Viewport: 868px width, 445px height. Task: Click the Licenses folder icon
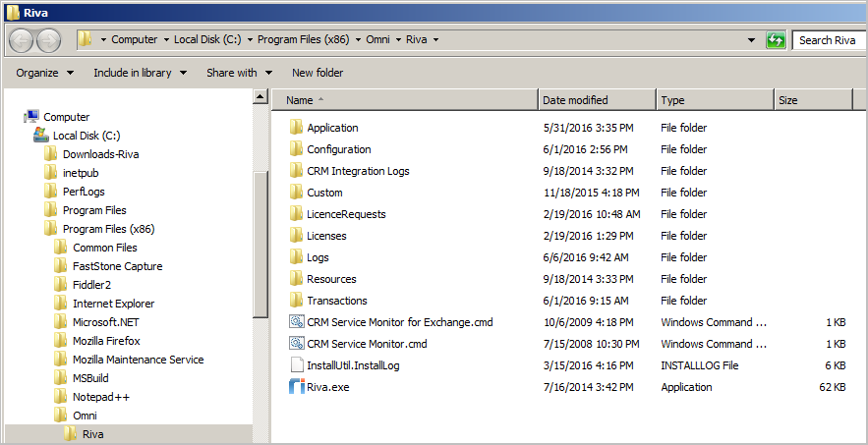click(x=297, y=236)
